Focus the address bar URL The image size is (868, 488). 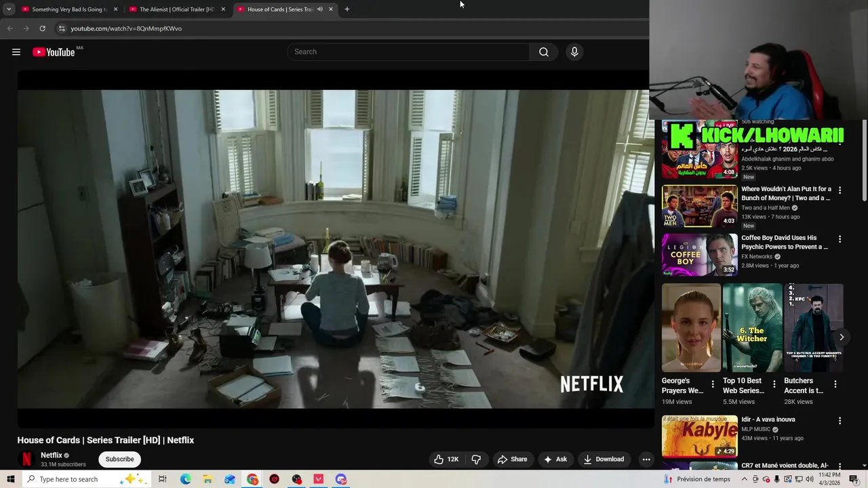(126, 28)
